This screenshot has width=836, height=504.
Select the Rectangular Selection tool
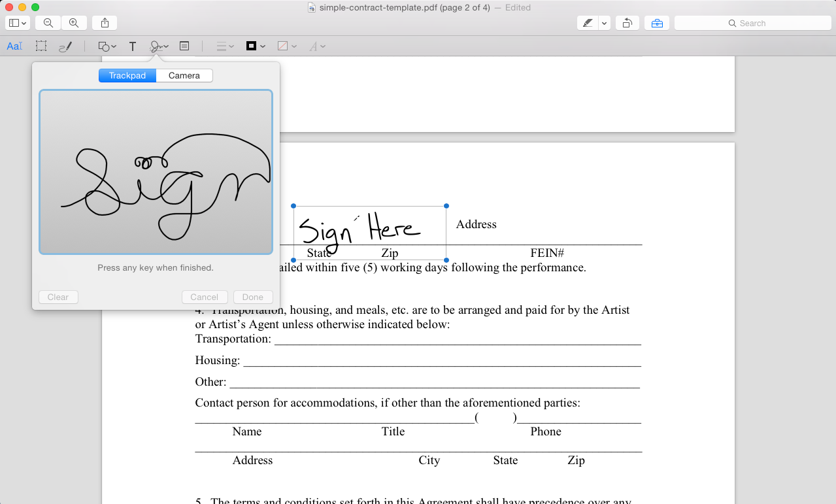41,46
